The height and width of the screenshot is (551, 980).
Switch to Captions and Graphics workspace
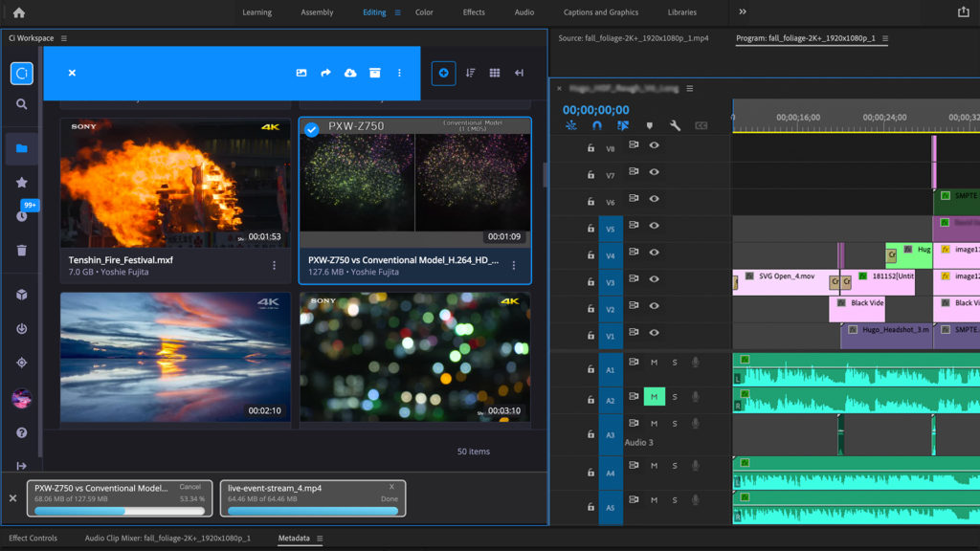click(x=601, y=12)
